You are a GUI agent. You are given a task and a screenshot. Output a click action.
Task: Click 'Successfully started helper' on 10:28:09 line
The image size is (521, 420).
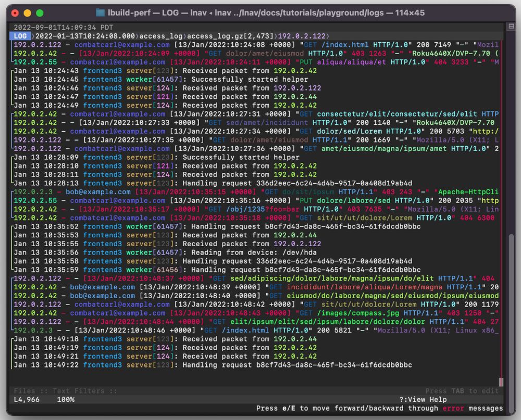pos(241,157)
